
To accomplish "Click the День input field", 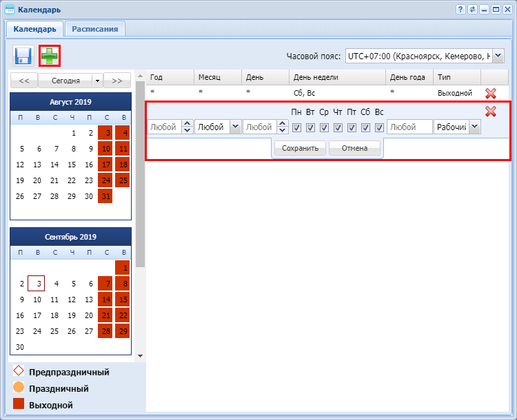I will [x=260, y=127].
